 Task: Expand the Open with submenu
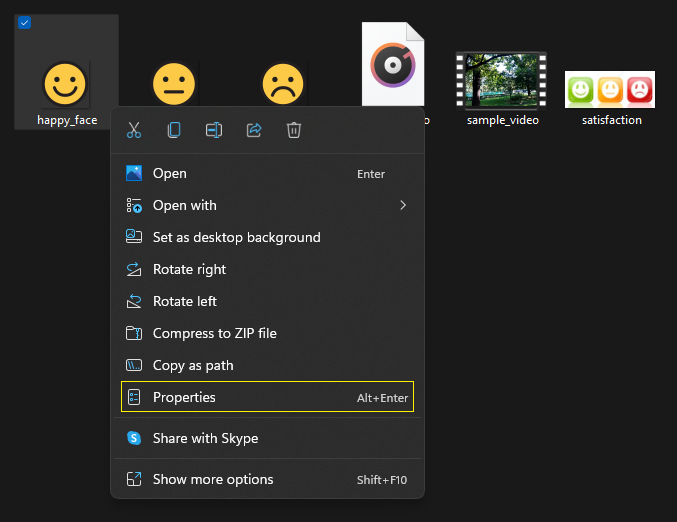click(x=267, y=206)
